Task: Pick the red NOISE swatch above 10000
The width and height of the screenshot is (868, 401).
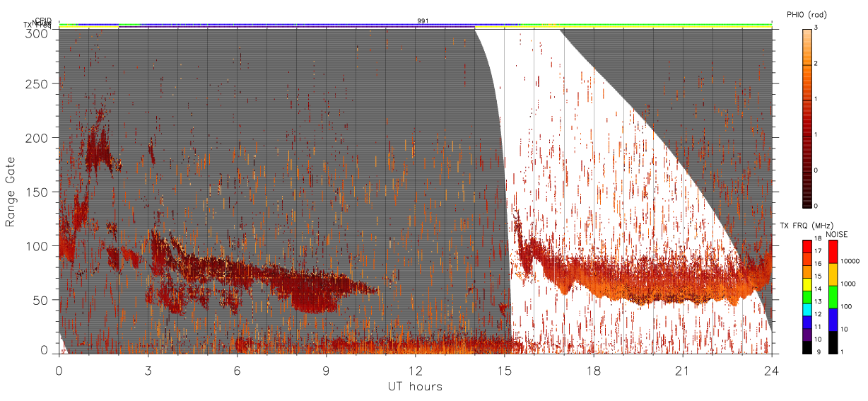Action: pos(833,252)
